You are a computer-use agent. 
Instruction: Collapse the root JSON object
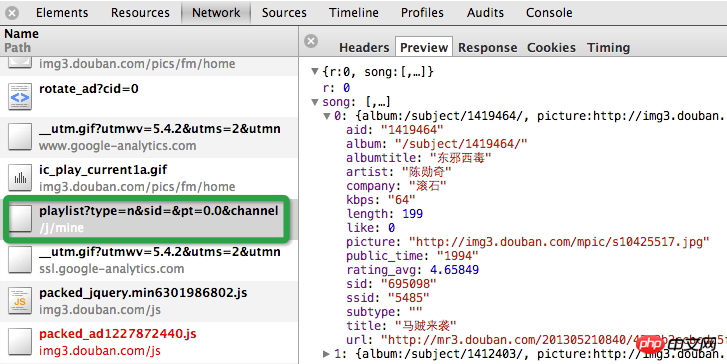(315, 72)
